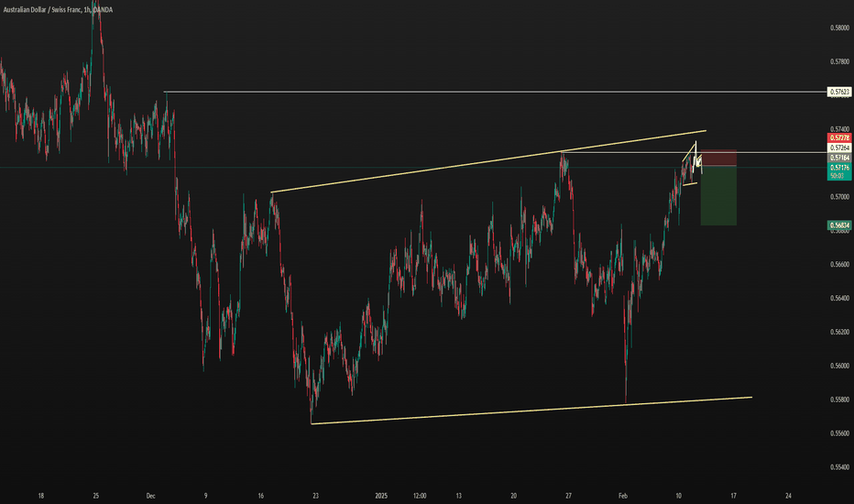
Task: Click the 23 date label on time axis
Action: 315,496
